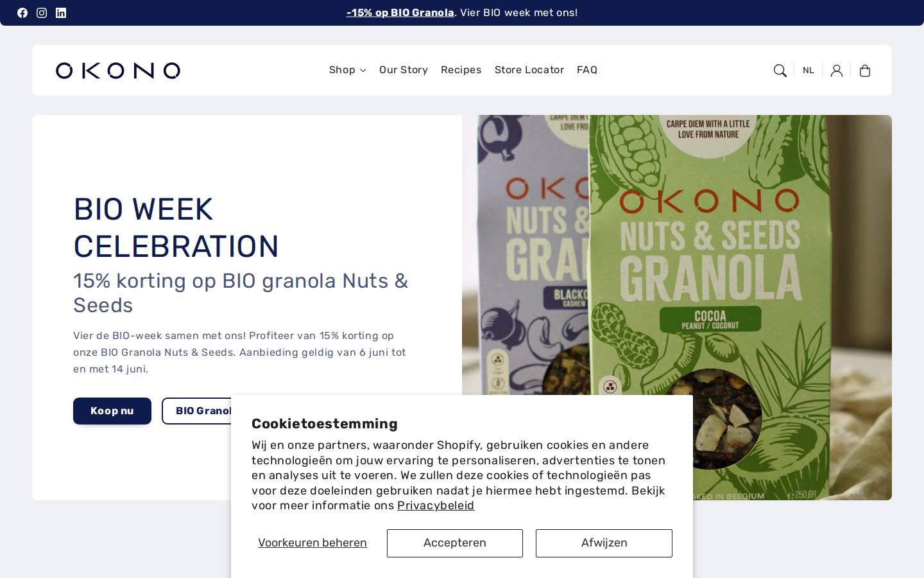Follow the -15% op BIO Granola link

[400, 13]
